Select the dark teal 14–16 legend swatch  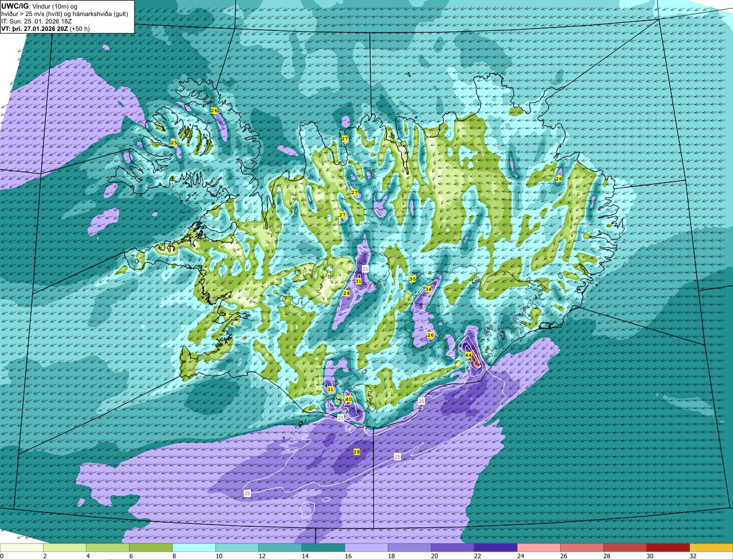(x=323, y=548)
